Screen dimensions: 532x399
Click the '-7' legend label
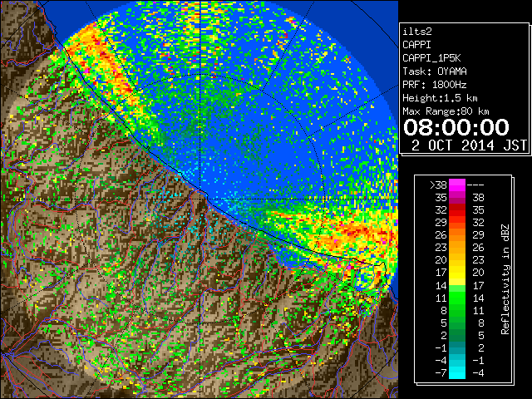pyautogui.click(x=441, y=373)
